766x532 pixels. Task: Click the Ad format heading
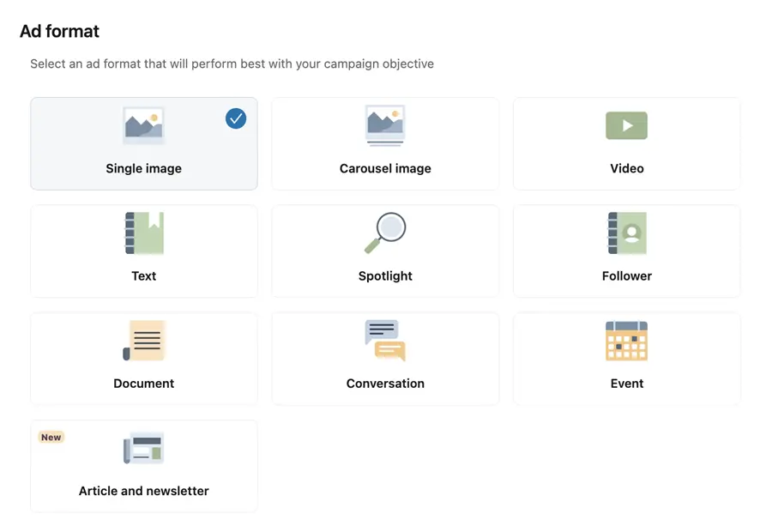pyautogui.click(x=58, y=31)
